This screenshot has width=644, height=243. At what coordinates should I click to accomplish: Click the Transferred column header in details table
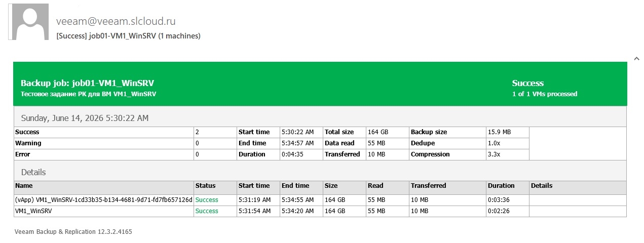coord(428,186)
